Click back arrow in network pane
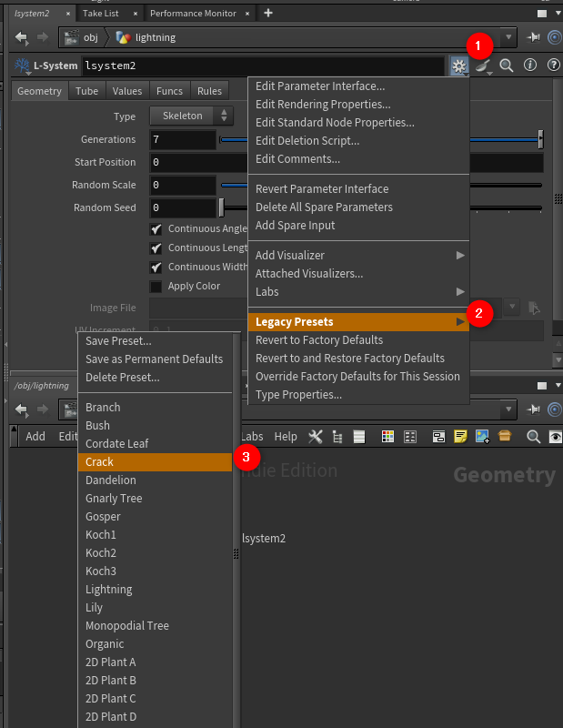Viewport: 563px width, 728px height. point(21,409)
